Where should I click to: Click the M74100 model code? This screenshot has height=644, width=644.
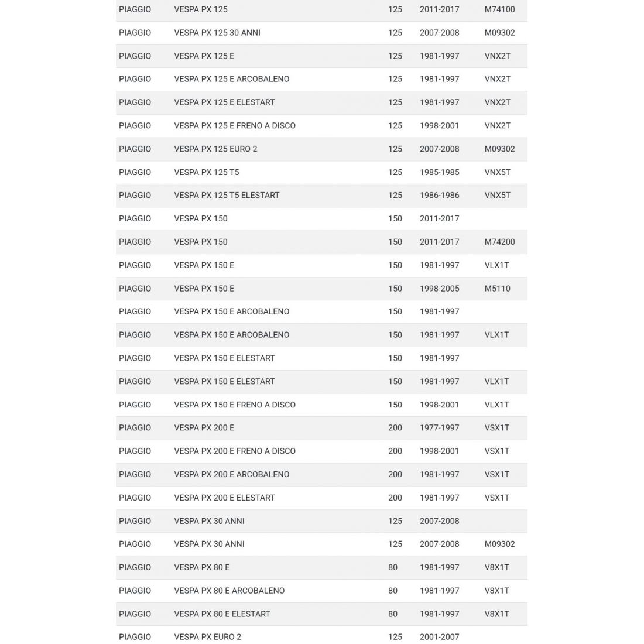(499, 9)
